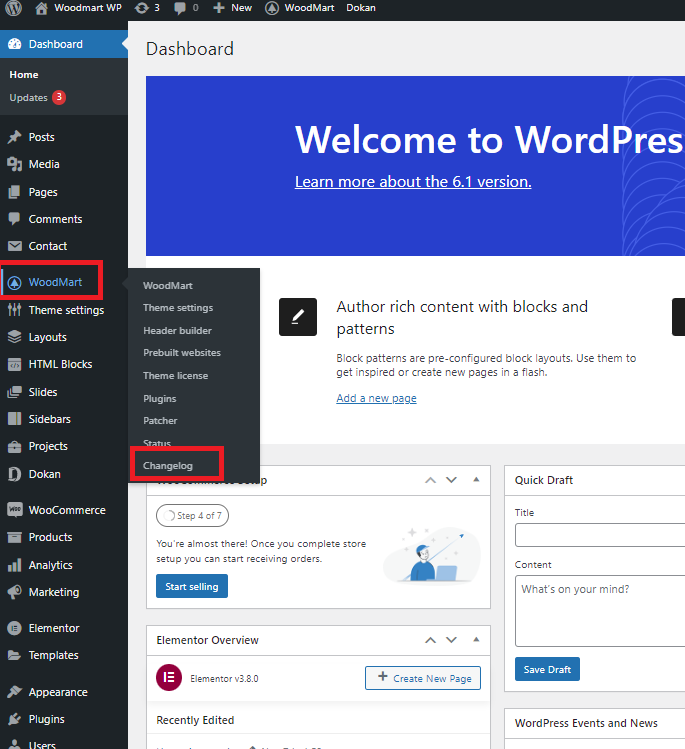Viewport: 685px width, 749px height.
Task: Move Elementor Overview widget up
Action: (x=430, y=640)
